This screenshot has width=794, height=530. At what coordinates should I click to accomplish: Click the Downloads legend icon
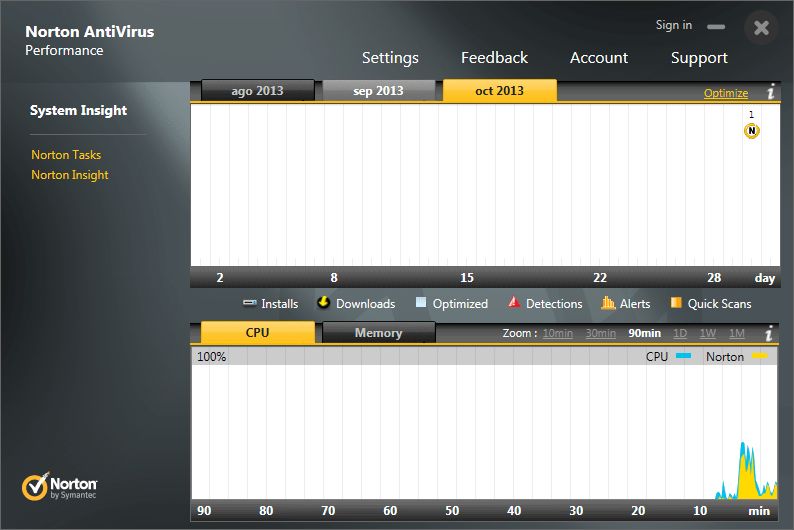coord(323,302)
